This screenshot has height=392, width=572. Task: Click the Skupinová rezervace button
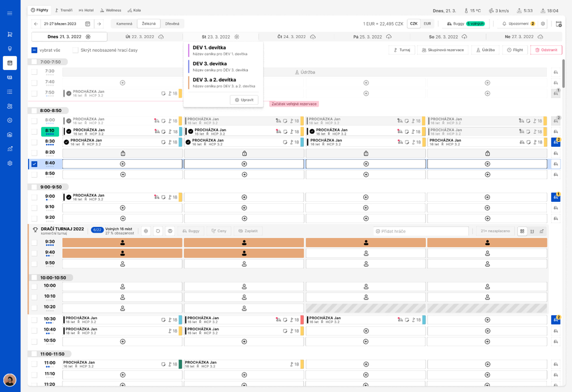442,50
